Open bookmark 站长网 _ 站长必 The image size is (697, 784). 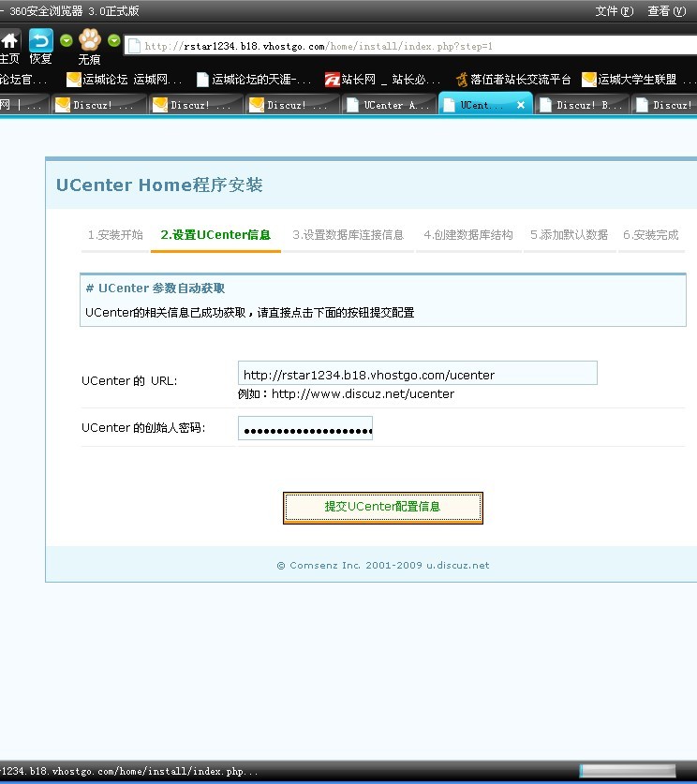[383, 80]
